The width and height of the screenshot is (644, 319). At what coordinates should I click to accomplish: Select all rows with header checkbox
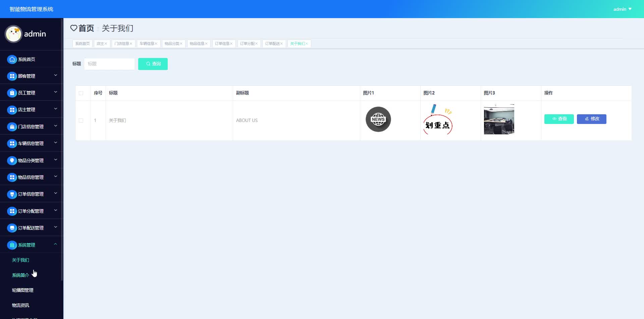pyautogui.click(x=81, y=93)
